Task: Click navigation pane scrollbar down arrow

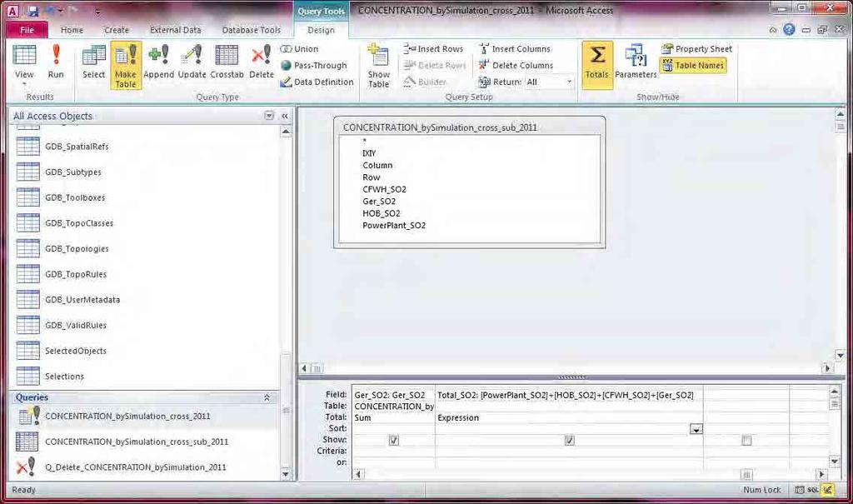Action: (286, 475)
